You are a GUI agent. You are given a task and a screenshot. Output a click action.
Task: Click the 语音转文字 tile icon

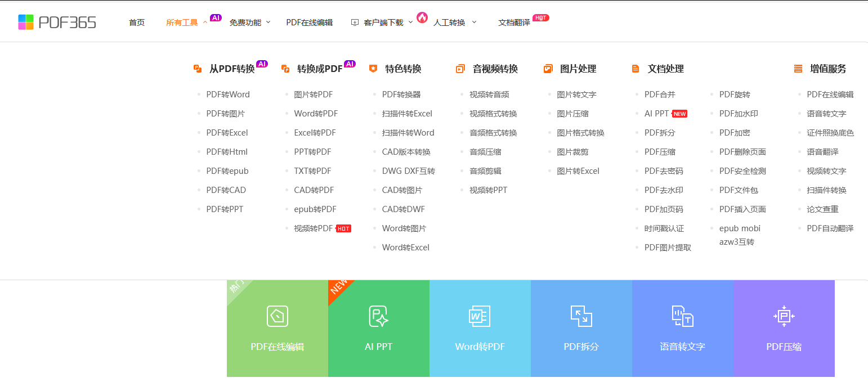coord(683,316)
